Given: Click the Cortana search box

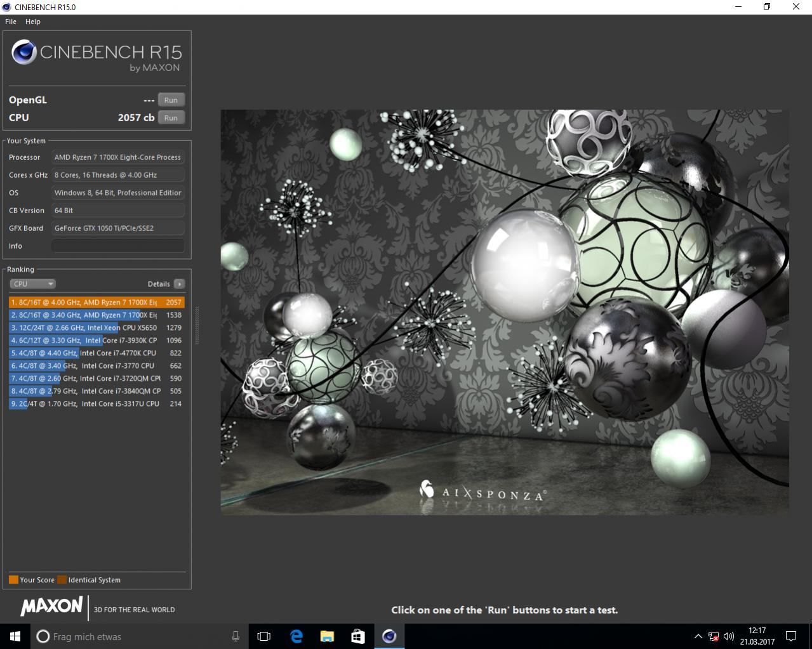Looking at the screenshot, I should coord(139,636).
